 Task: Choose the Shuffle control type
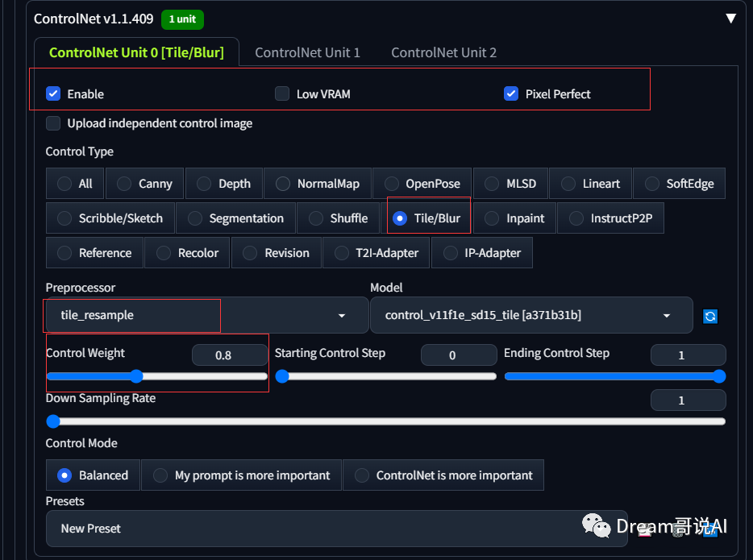point(338,218)
